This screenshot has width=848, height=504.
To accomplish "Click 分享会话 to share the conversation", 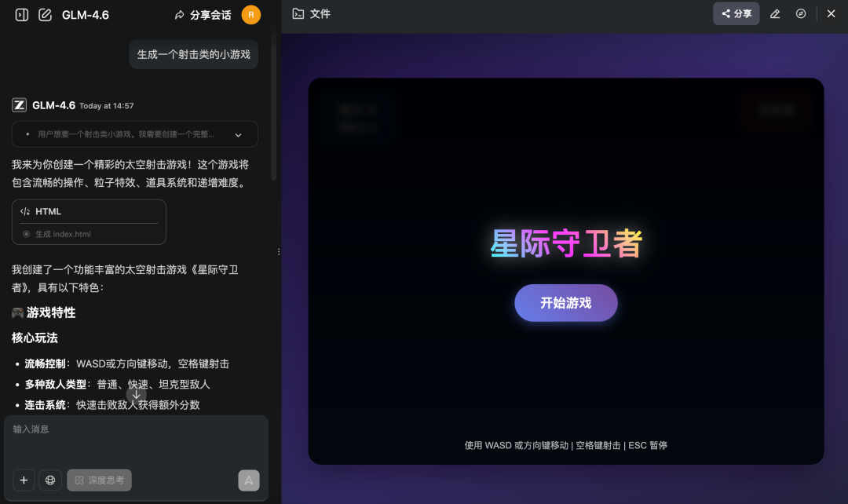I will (203, 15).
